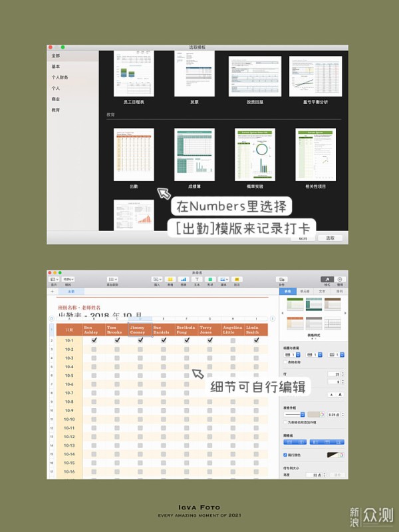The width and height of the screenshot is (399, 532).
Task: Toggle footer row gridlines button
Action: [x=338, y=442]
